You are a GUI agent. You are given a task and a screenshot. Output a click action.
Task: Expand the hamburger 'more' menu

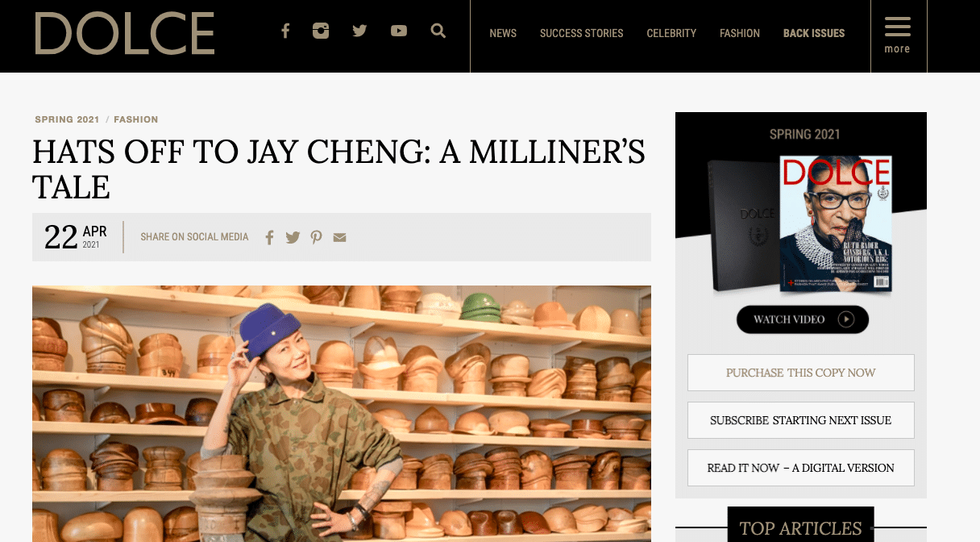pyautogui.click(x=898, y=35)
